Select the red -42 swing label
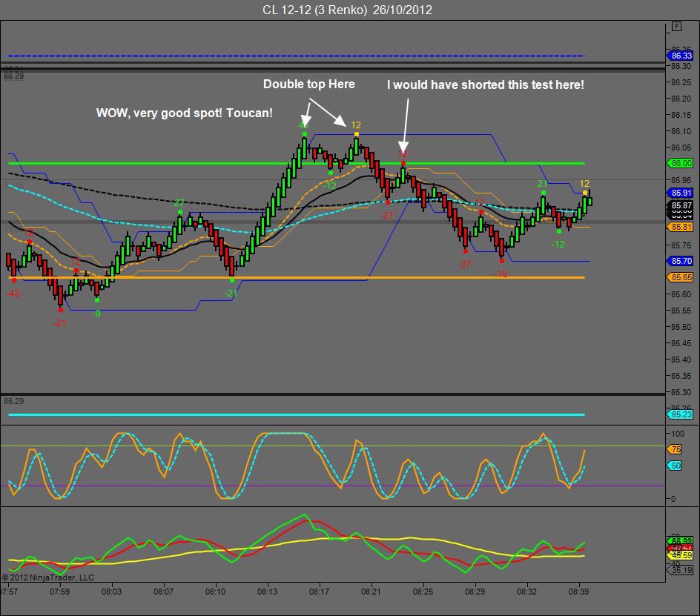This screenshot has height=616, width=700. point(13,294)
